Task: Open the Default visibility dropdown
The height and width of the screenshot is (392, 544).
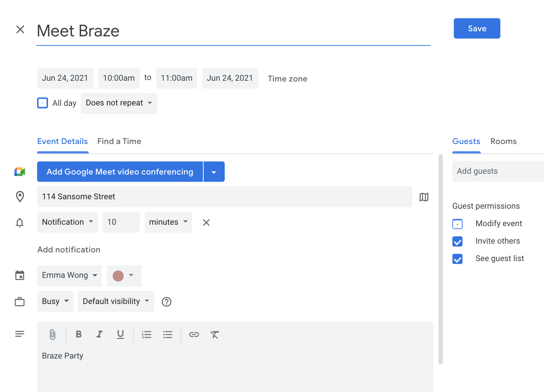Action: 116,301
